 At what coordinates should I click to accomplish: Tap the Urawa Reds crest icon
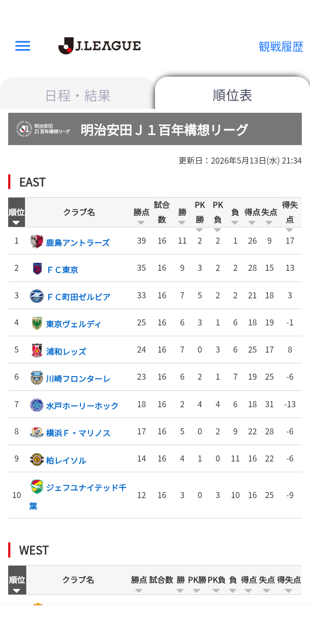point(37,350)
